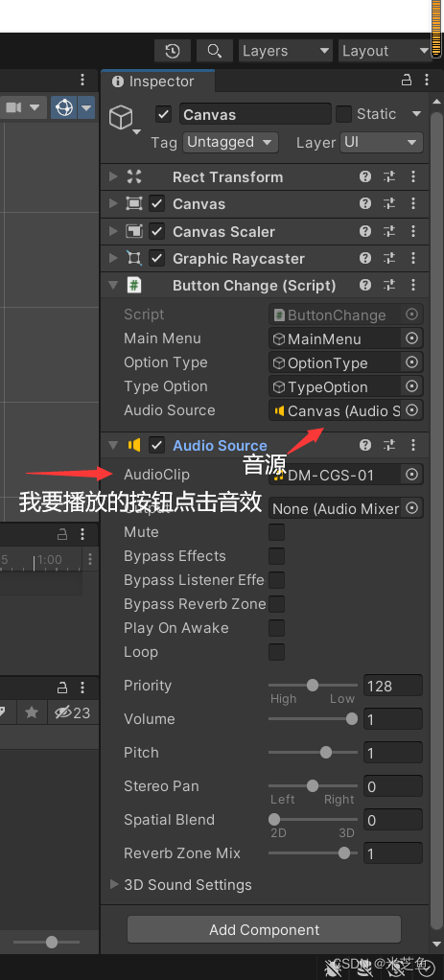
Task: Toggle the Inspector lock icon
Action: [407, 80]
